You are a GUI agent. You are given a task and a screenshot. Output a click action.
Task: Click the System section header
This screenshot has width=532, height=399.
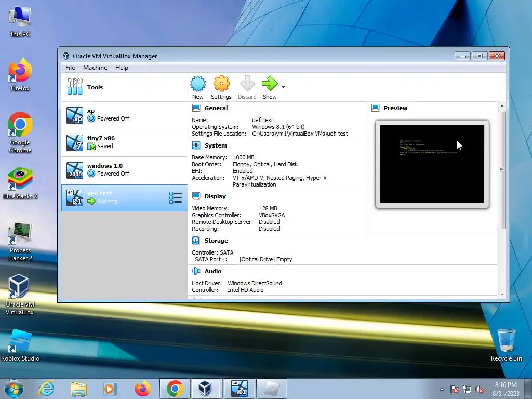click(216, 145)
